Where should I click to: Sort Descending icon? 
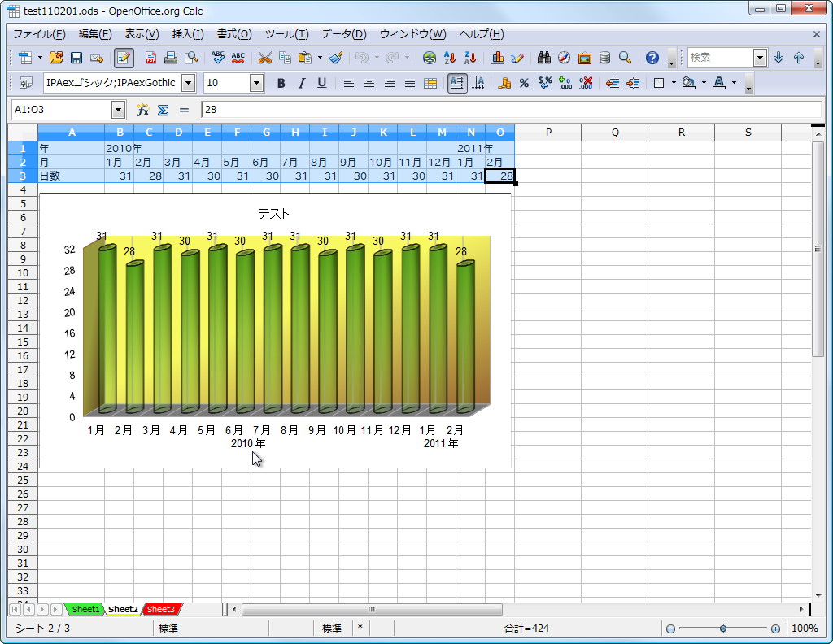[470, 58]
